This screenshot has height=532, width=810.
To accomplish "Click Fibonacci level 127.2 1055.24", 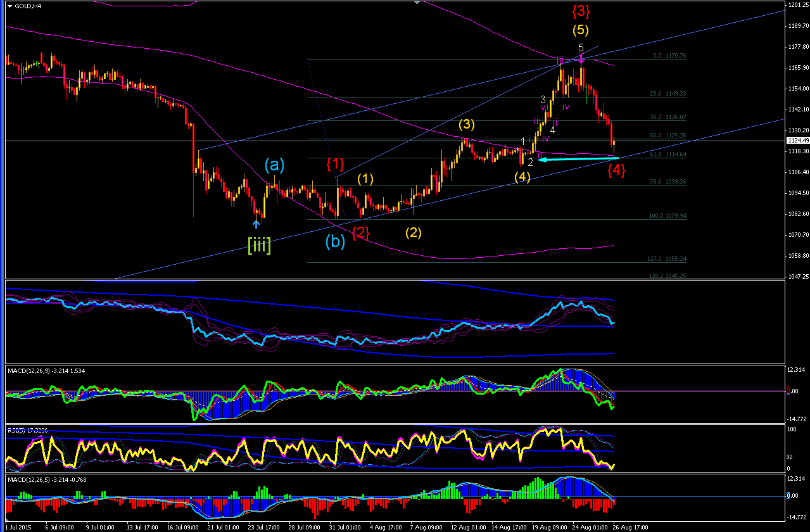I will pos(668,259).
